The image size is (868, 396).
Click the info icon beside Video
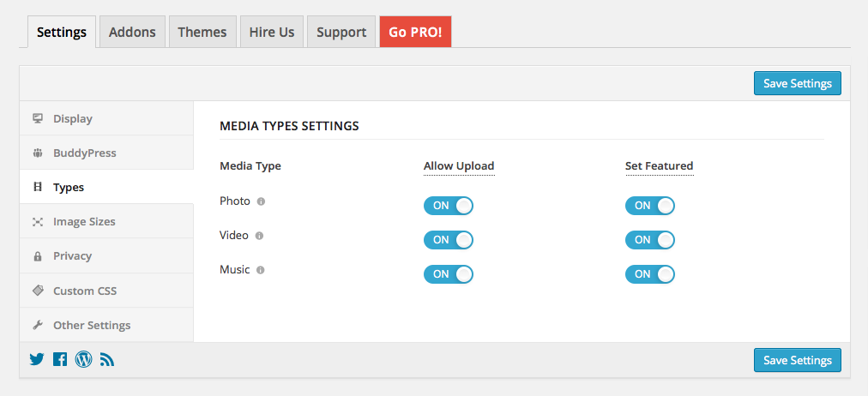click(x=260, y=236)
